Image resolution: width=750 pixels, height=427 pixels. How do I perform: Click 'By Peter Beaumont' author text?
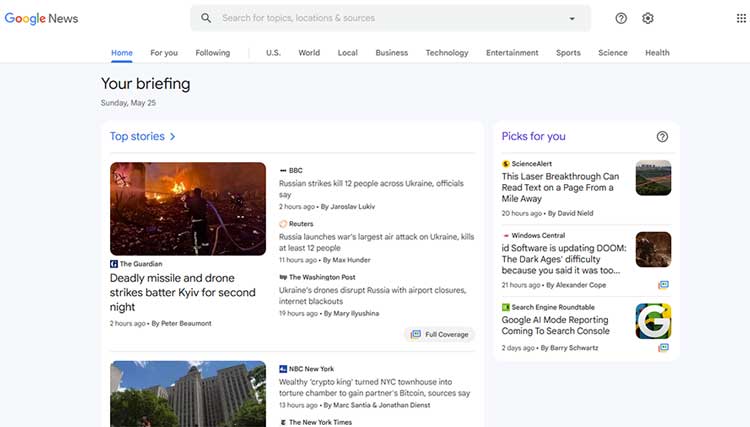click(x=181, y=324)
